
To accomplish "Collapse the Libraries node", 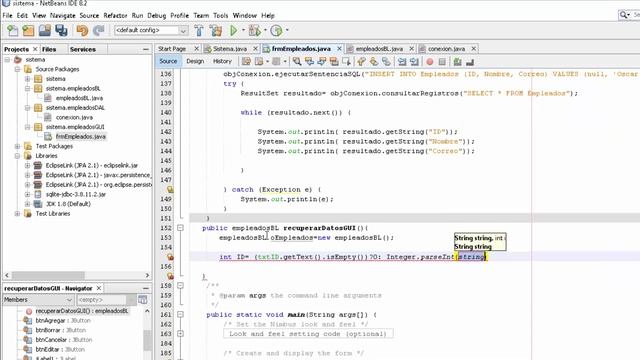I will coord(18,156).
